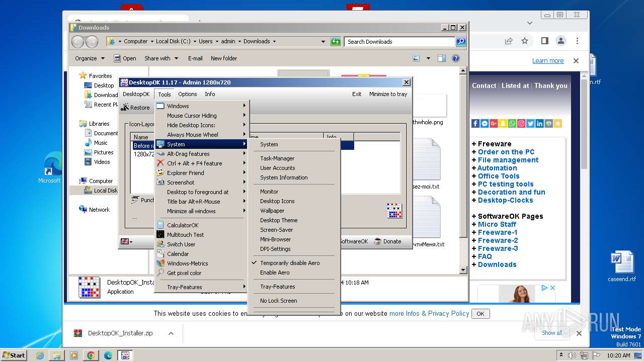Select DPI-Settings in System submenu

[x=294, y=249]
